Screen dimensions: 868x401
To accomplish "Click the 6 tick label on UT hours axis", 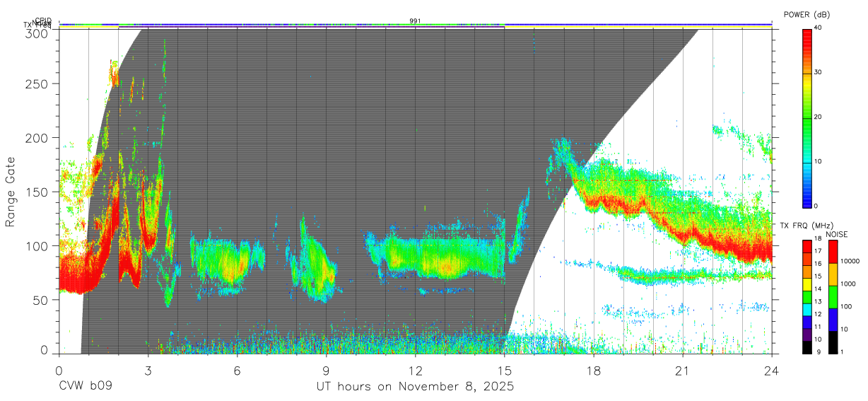I will pyautogui.click(x=237, y=370).
